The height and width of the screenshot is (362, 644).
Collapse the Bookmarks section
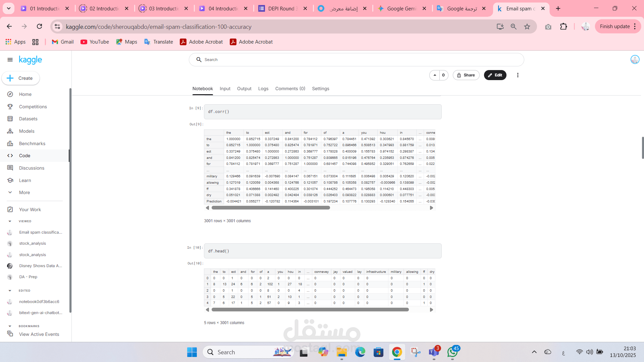(10, 326)
